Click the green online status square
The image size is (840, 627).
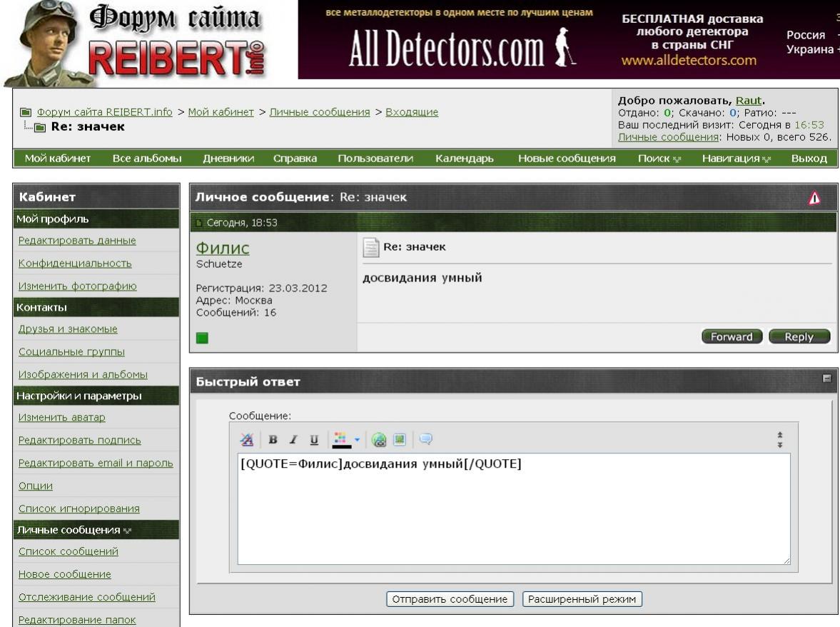202,338
